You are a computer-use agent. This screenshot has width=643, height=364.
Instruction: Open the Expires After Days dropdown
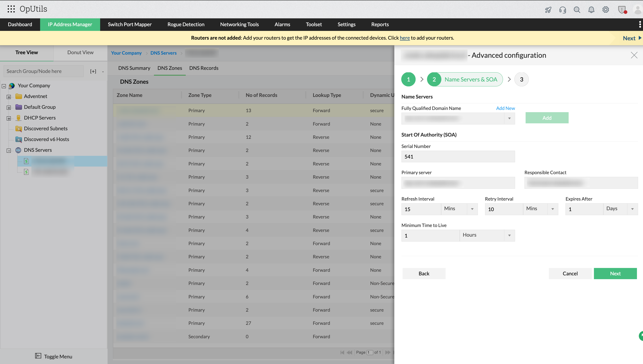632,209
